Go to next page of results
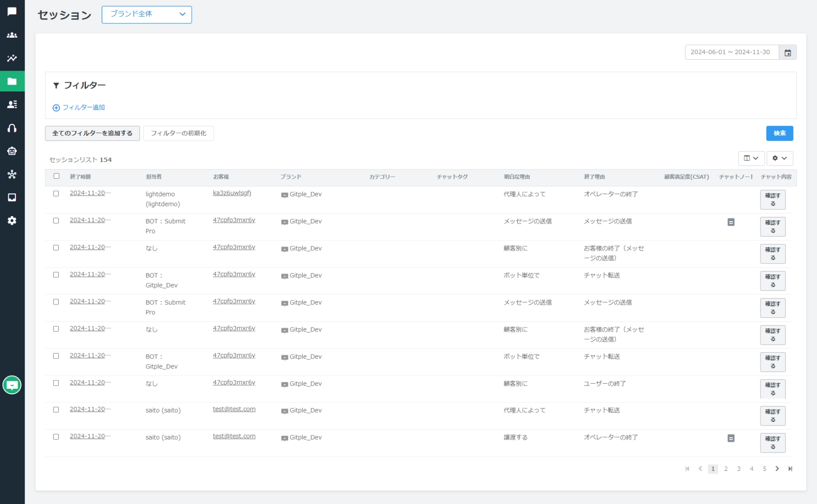 point(777,469)
